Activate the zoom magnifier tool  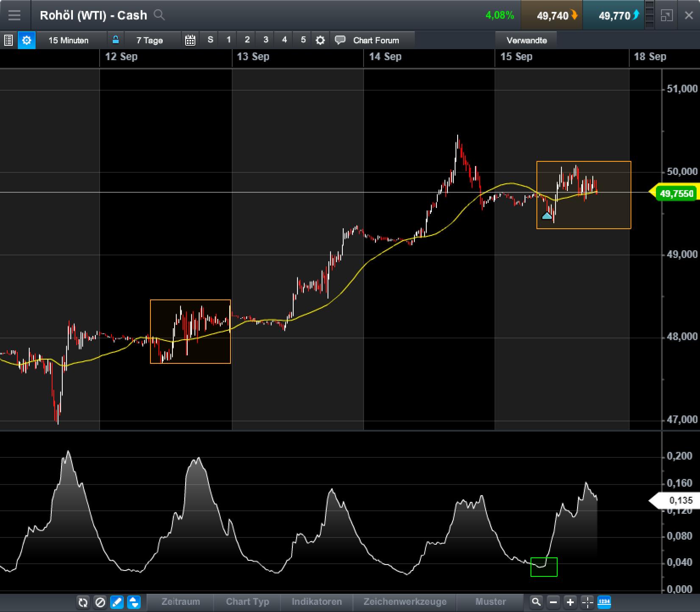pyautogui.click(x=536, y=601)
